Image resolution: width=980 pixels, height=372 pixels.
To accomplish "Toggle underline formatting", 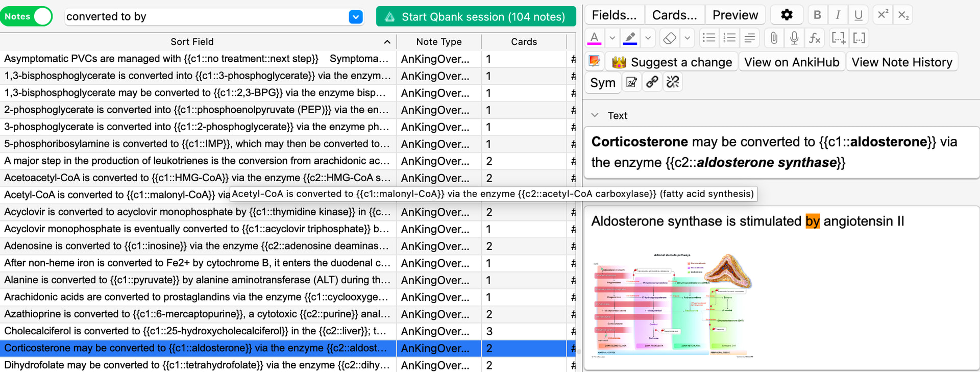I will coord(859,15).
